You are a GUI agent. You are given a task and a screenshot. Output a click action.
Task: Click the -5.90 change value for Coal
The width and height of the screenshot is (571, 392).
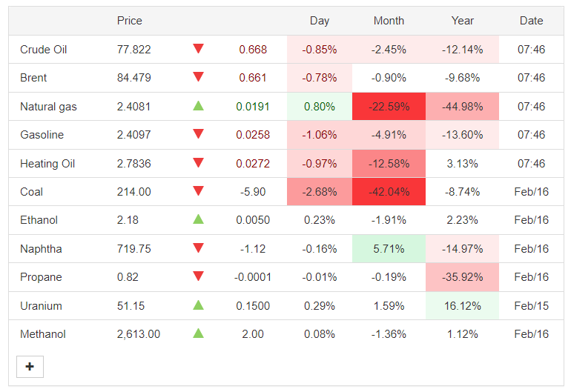pyautogui.click(x=253, y=192)
